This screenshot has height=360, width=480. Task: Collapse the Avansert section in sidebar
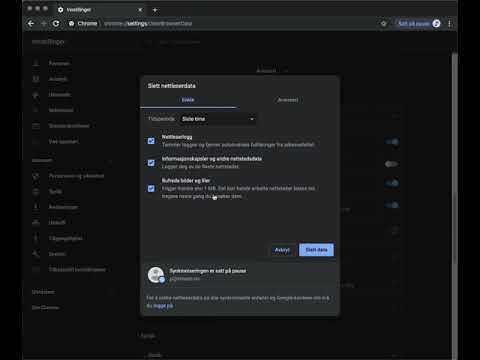110,160
